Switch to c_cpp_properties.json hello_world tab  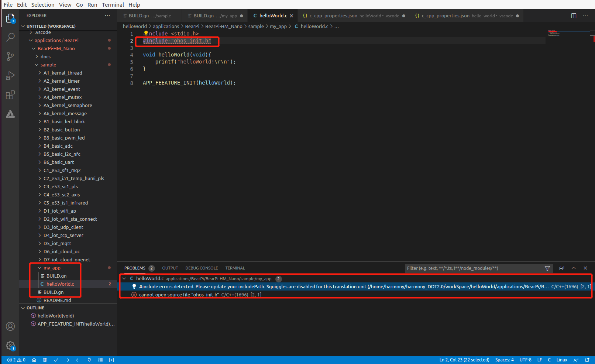pos(467,16)
